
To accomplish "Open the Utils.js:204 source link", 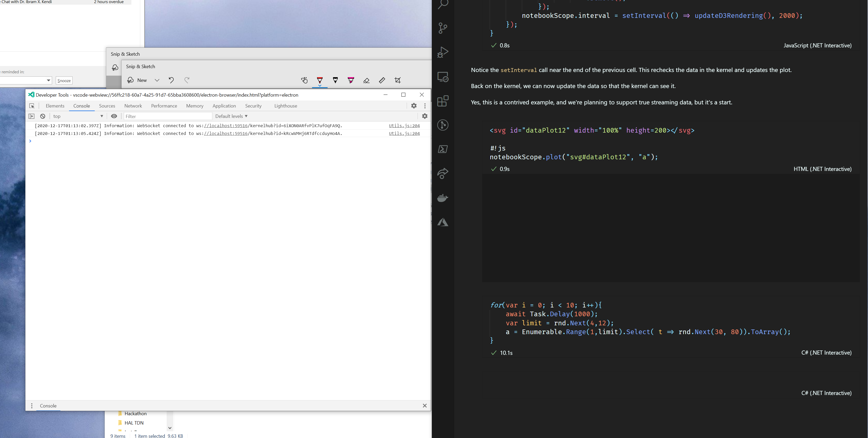I will pos(404,126).
